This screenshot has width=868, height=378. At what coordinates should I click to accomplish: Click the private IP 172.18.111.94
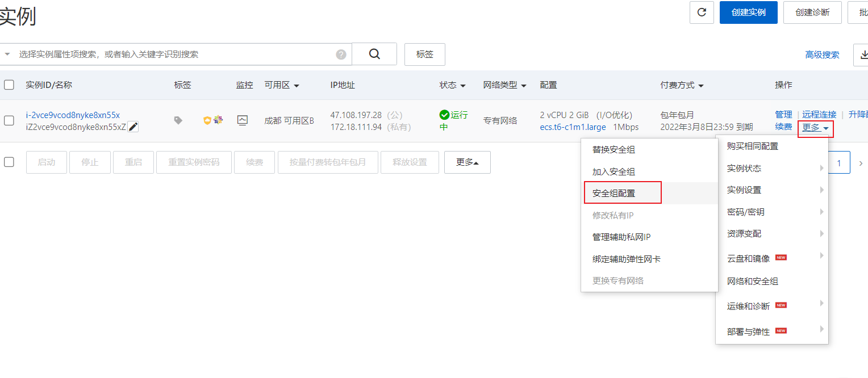coord(356,127)
